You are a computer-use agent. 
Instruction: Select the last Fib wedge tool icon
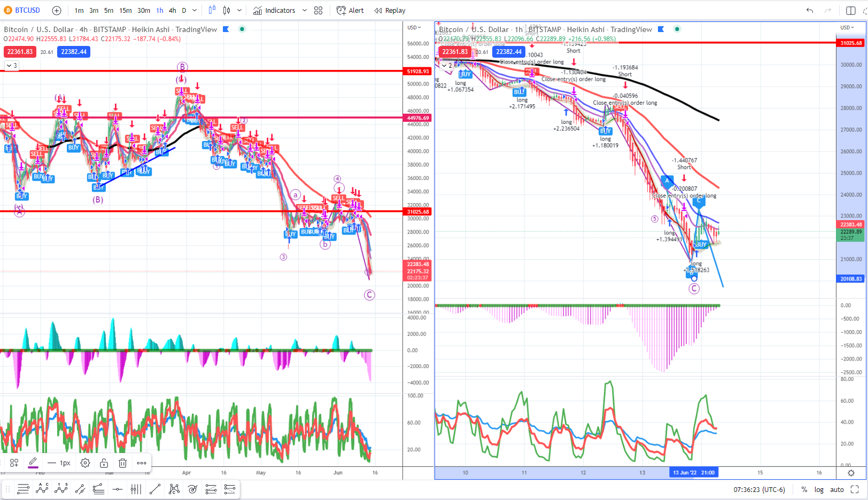click(230, 489)
